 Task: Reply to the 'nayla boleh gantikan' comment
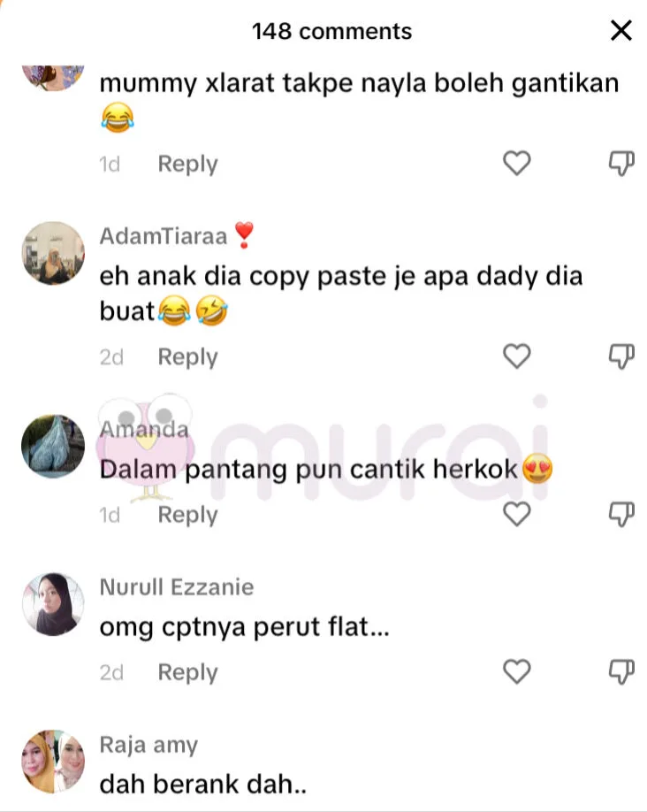coord(188,165)
